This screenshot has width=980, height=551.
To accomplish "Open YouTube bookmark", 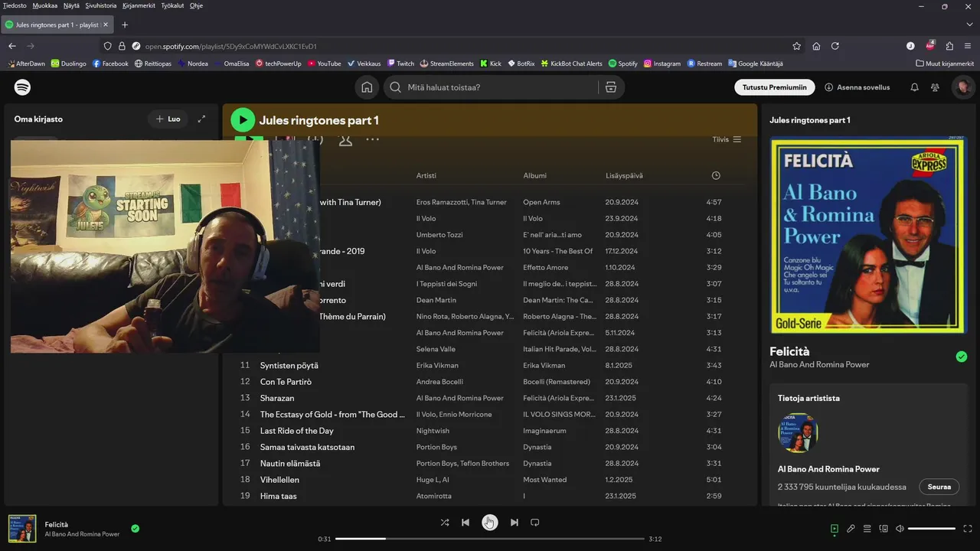I will pos(324,64).
